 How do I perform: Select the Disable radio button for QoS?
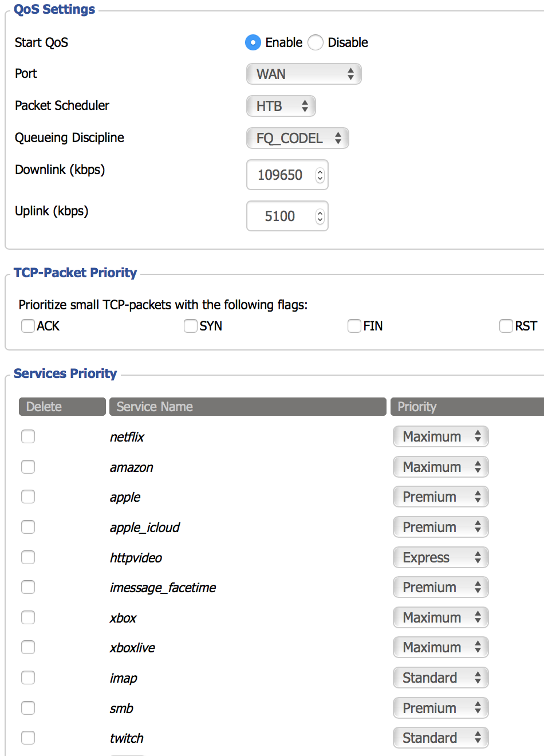point(316,42)
